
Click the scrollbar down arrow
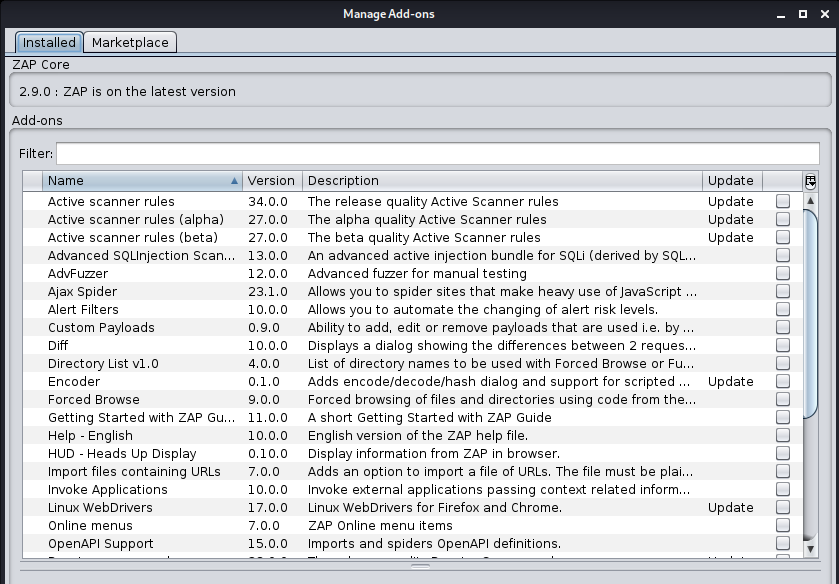pos(810,549)
